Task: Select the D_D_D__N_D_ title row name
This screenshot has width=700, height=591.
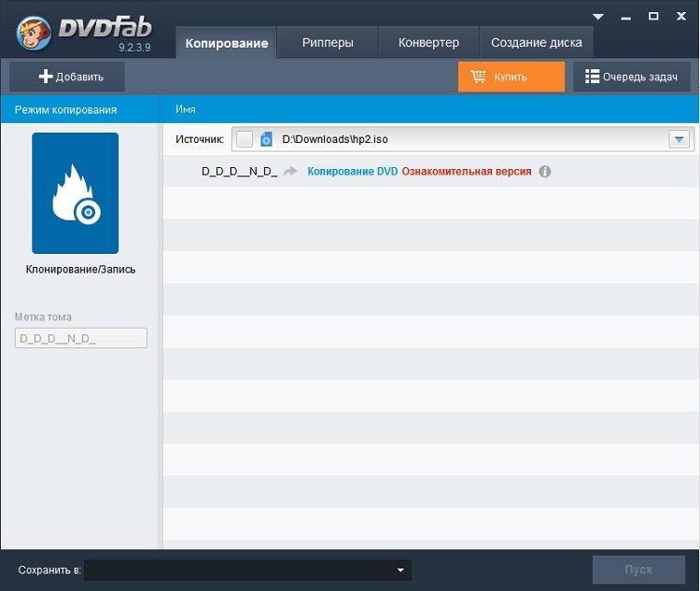Action: click(x=239, y=172)
